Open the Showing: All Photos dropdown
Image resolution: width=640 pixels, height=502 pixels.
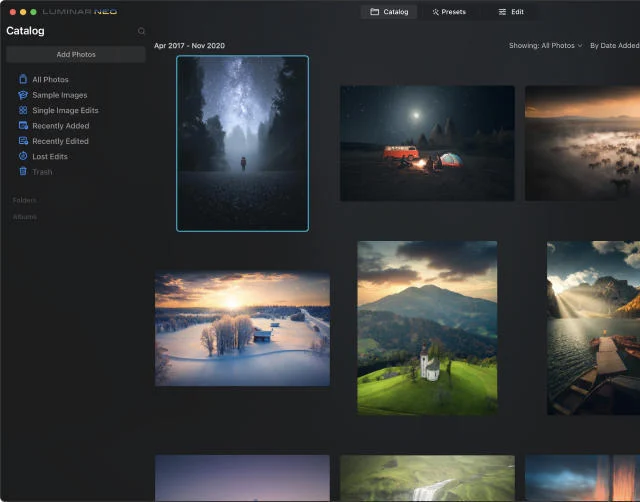(545, 46)
